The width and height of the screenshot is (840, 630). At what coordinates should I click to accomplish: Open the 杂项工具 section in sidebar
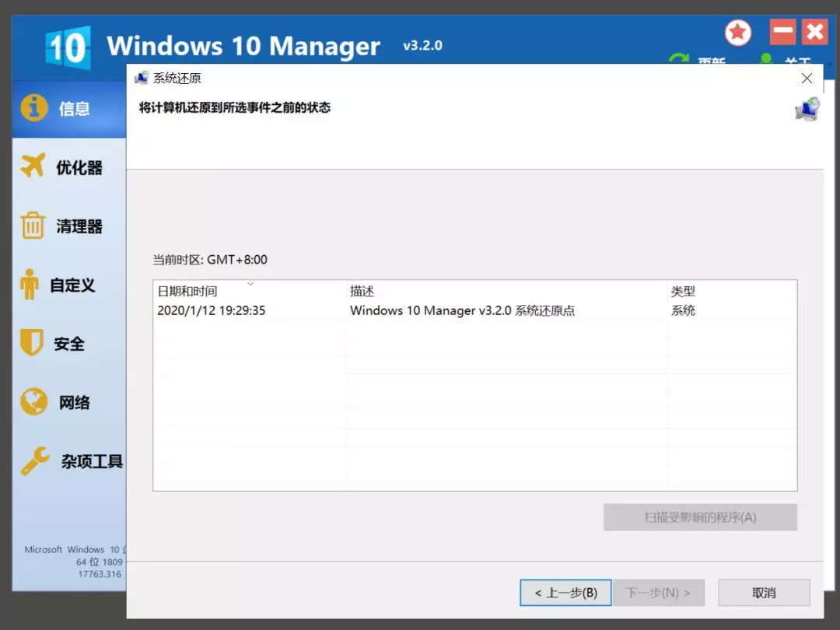tap(69, 461)
